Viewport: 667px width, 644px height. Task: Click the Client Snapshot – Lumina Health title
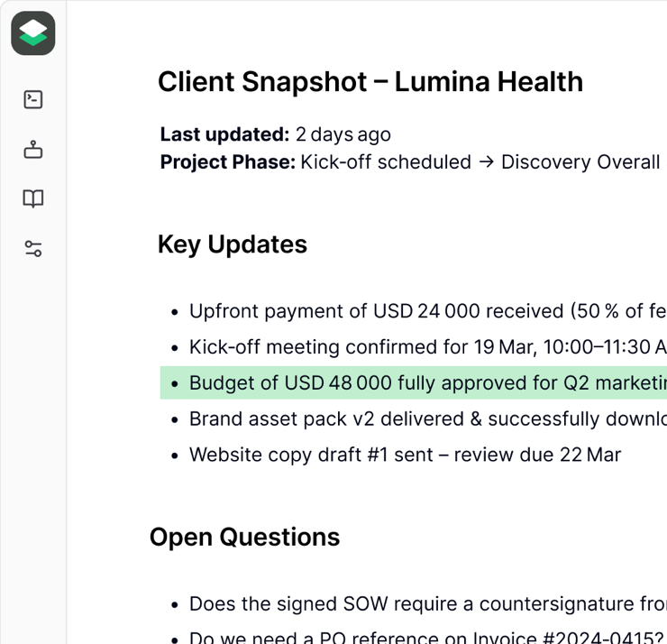point(370,82)
